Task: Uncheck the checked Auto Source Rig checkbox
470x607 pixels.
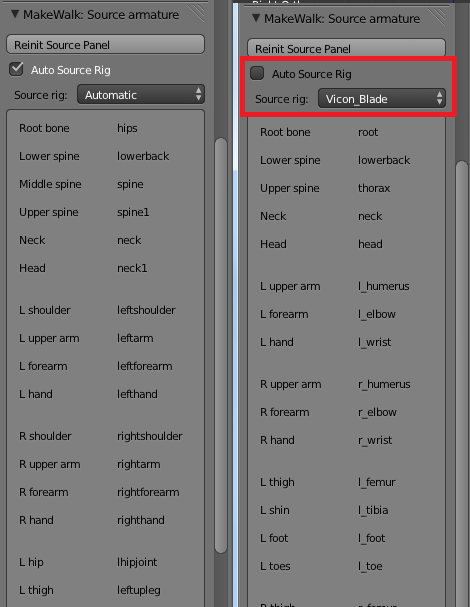Action: pos(16,70)
